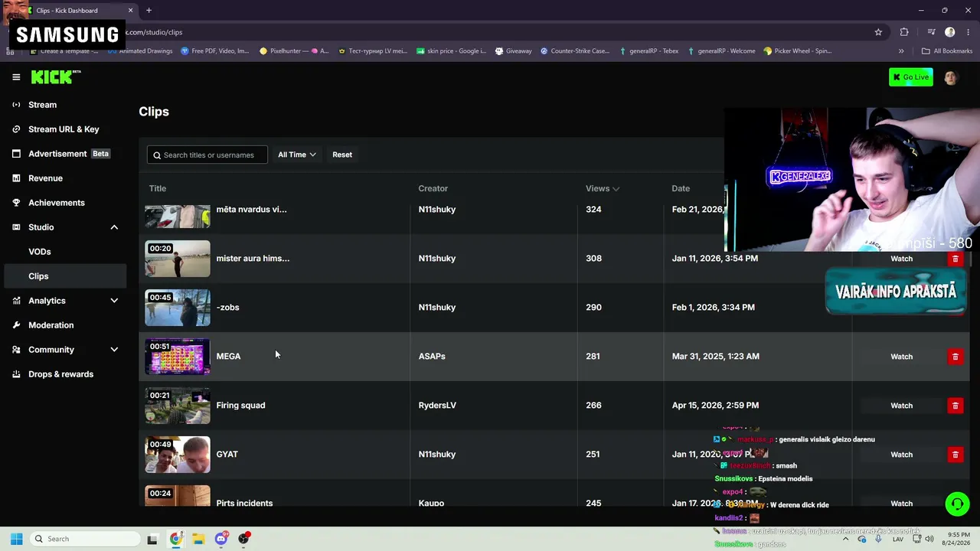Screen dimensions: 980x551
Task: Expand the Analytics section chevron
Action: tap(114, 301)
